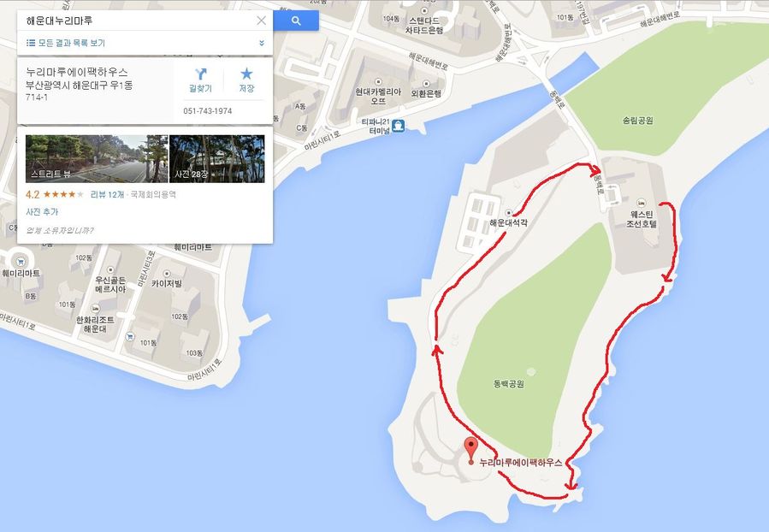Select the 훼미리마트 shopping cart icon

coord(21,262)
